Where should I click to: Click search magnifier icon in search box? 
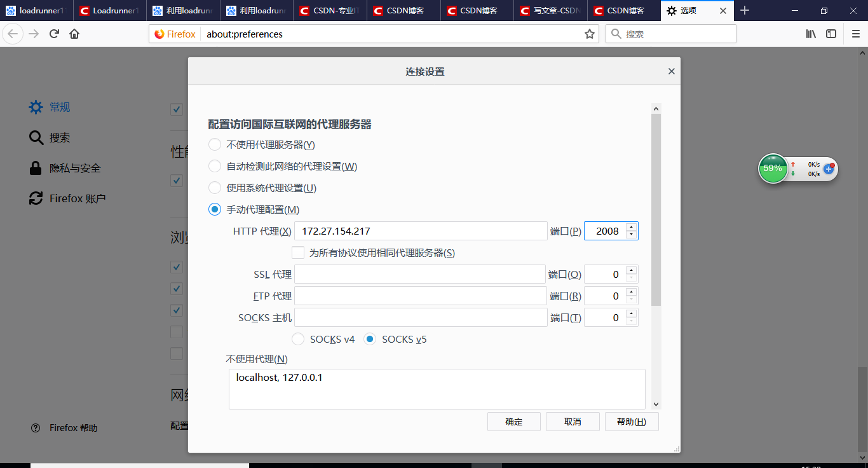tap(616, 34)
